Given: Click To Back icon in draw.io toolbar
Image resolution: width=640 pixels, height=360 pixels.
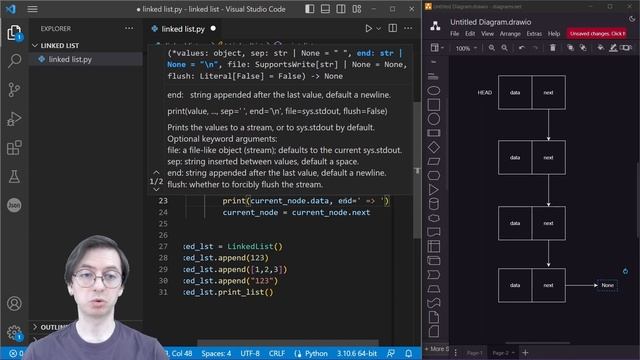Looking at the screenshot, I should click(x=583, y=48).
